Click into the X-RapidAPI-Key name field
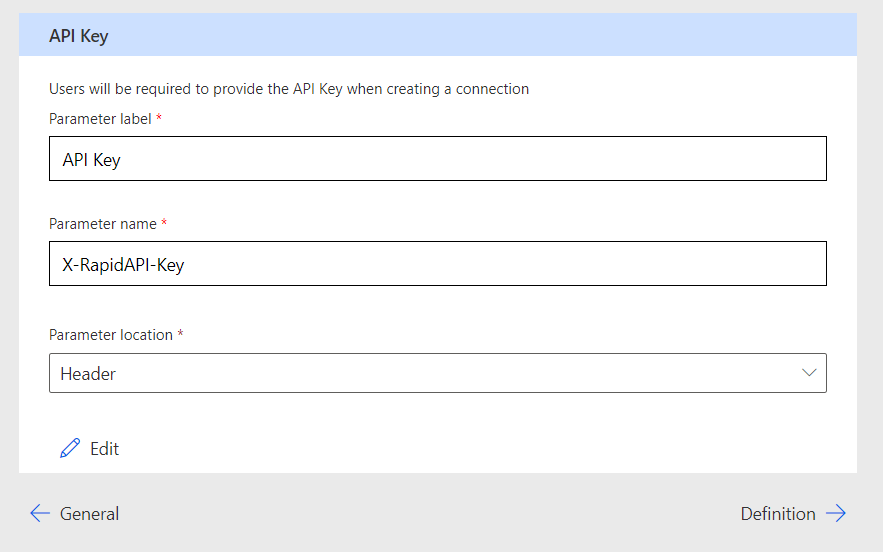This screenshot has height=552, width=883. pyautogui.click(x=437, y=264)
